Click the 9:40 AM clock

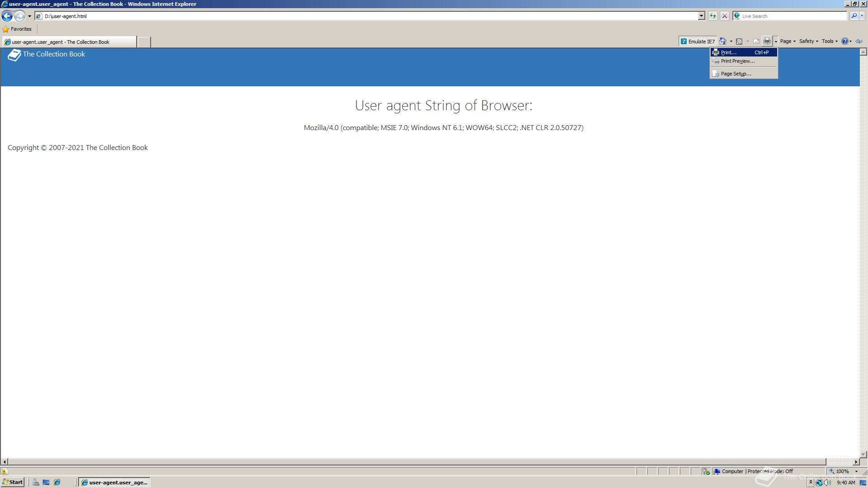[846, 483]
